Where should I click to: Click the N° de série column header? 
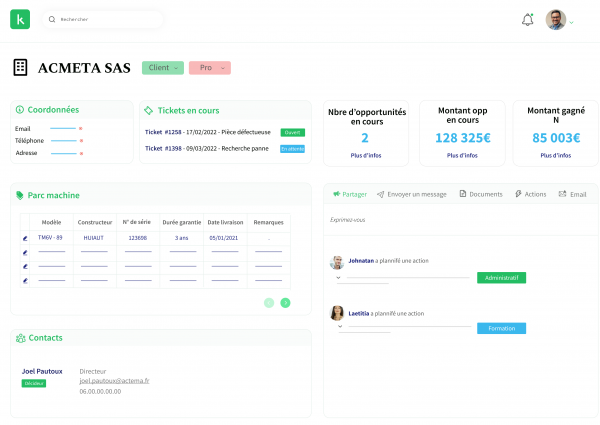137,222
